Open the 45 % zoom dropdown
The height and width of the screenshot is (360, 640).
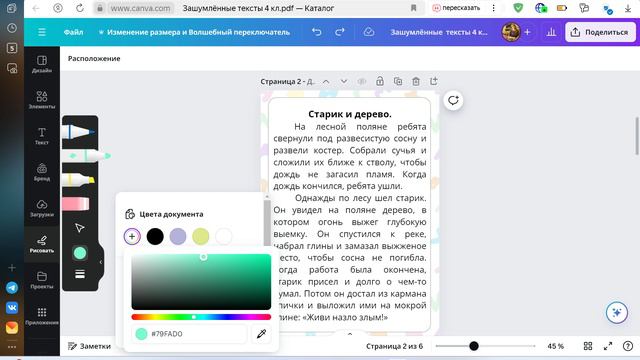click(x=556, y=346)
